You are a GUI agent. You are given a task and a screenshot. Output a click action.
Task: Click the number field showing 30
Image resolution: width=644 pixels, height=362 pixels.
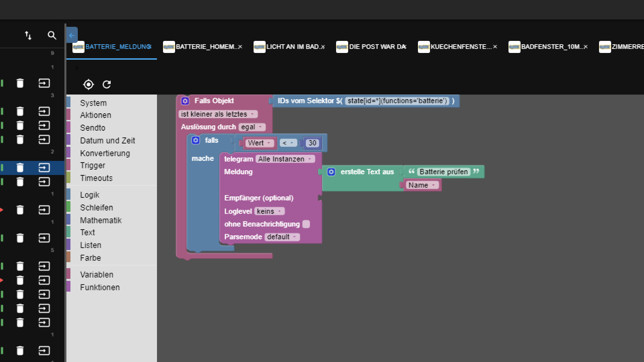tap(312, 143)
